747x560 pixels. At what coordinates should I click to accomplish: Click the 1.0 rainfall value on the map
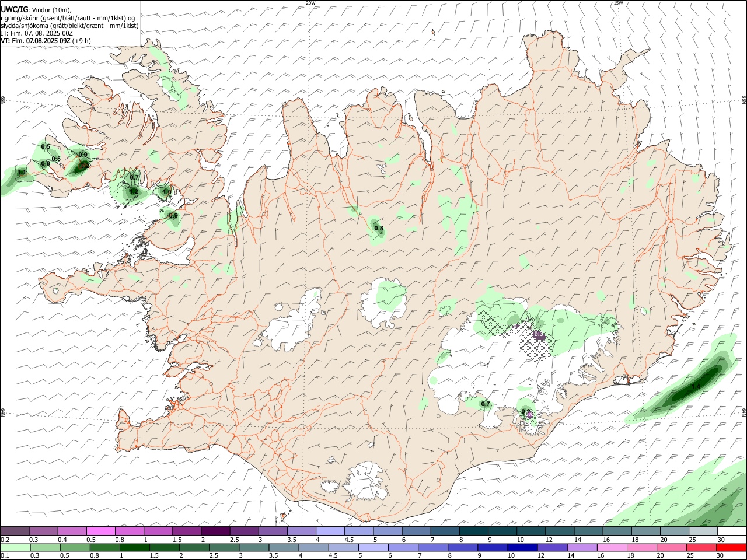pos(166,192)
